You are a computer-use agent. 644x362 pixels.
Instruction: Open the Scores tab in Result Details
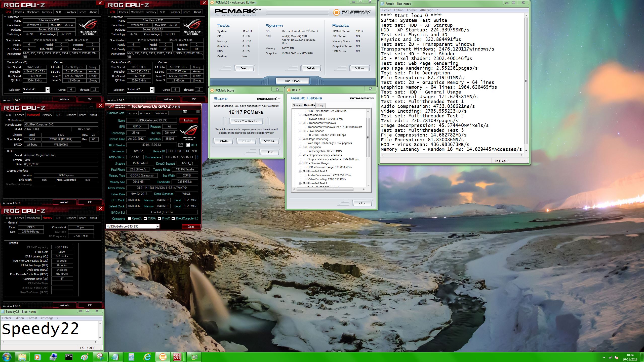(x=297, y=105)
